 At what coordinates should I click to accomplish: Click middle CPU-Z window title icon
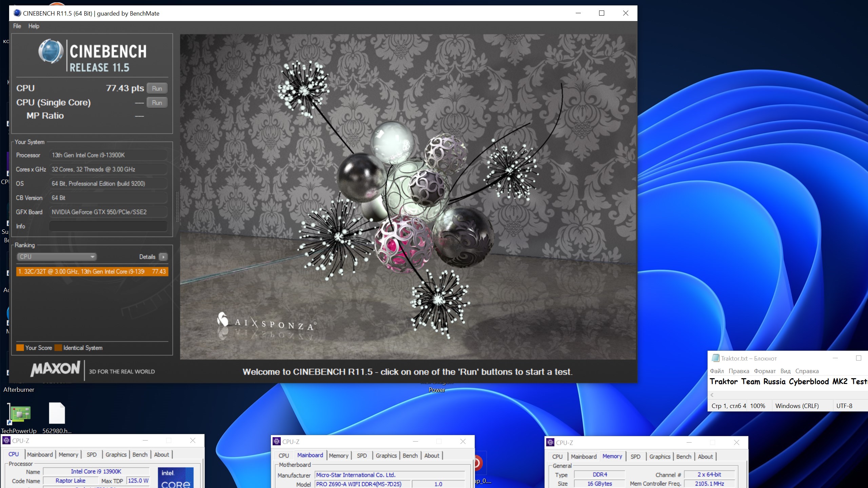(277, 442)
